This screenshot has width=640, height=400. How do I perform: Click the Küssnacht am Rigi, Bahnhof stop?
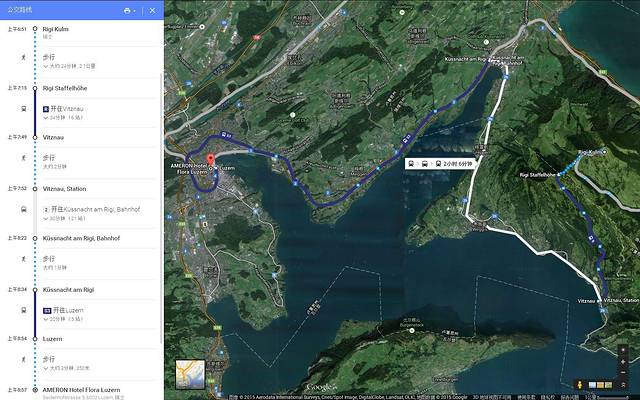click(81, 238)
